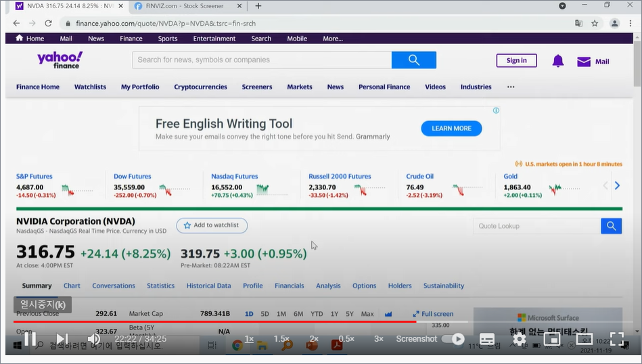
Task: Open the S&P Futures link
Action: click(x=35, y=177)
